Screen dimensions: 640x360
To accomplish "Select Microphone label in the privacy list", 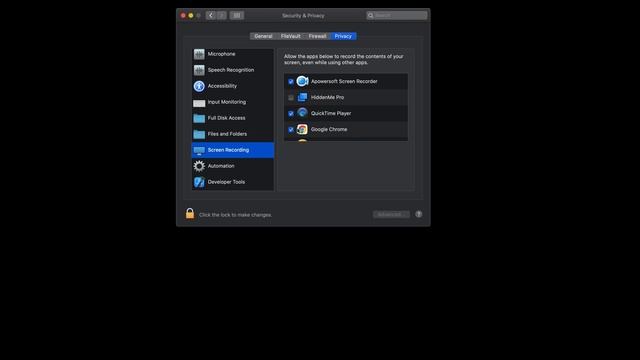I will [x=221, y=54].
